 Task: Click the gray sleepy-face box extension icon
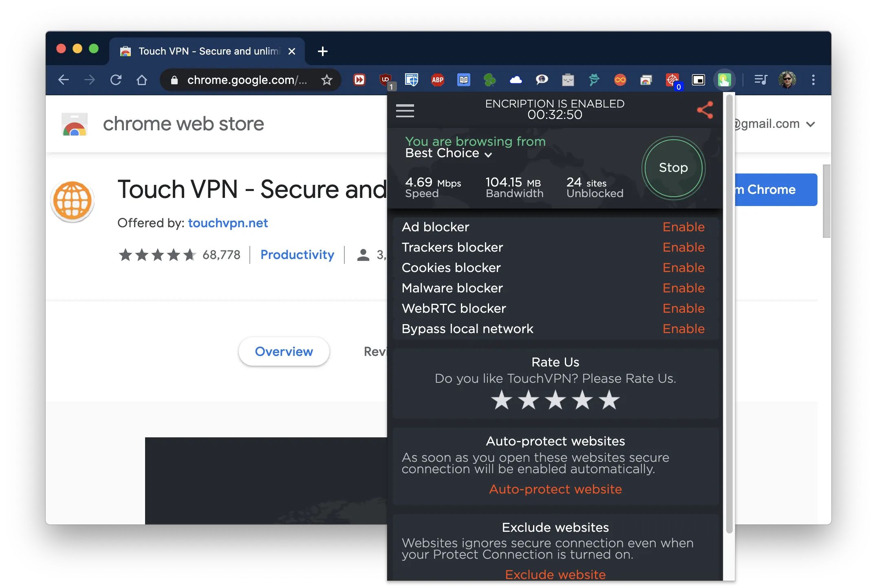tap(568, 80)
